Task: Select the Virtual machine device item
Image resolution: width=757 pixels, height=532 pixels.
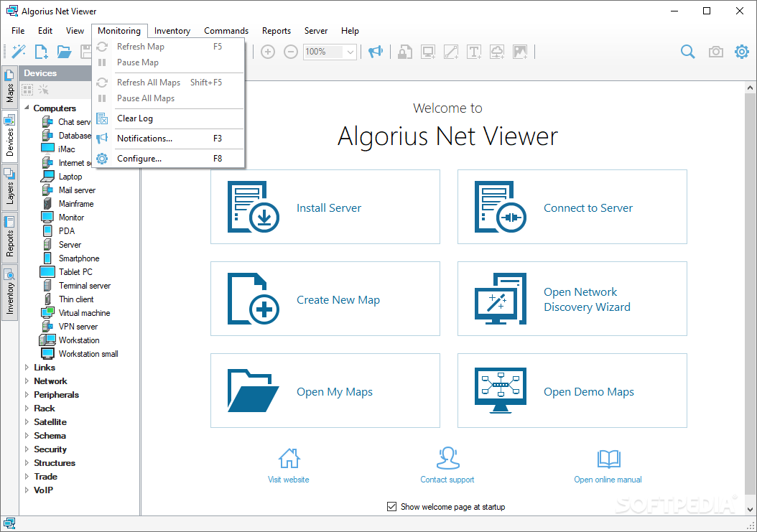Action: (85, 313)
